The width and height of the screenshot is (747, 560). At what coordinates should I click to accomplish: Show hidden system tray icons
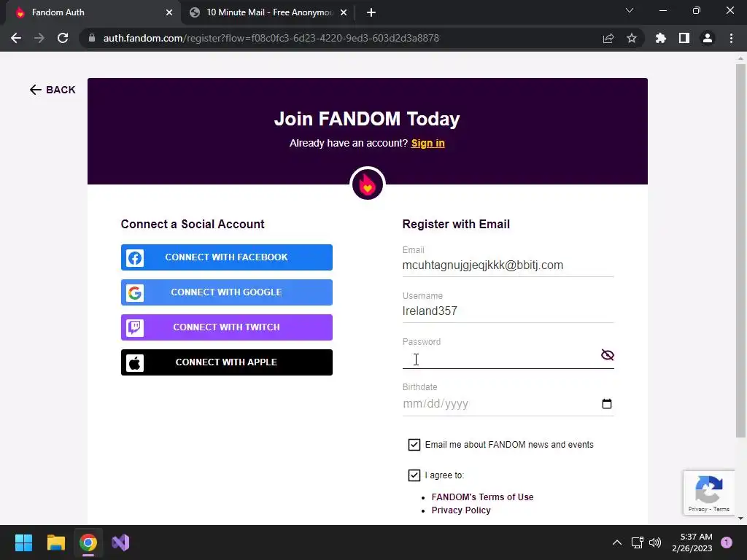617,542
